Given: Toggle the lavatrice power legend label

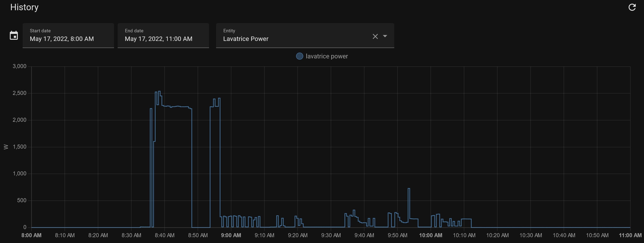Looking at the screenshot, I should click(x=327, y=56).
